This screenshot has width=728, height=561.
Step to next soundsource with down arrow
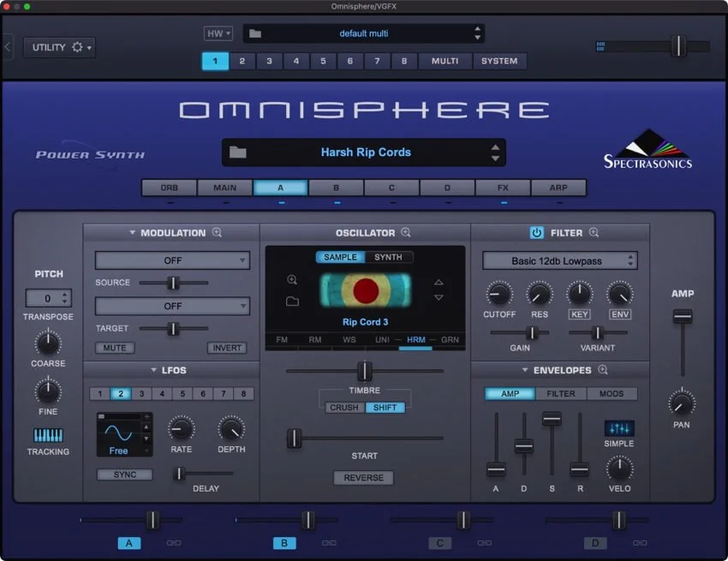pos(439,297)
